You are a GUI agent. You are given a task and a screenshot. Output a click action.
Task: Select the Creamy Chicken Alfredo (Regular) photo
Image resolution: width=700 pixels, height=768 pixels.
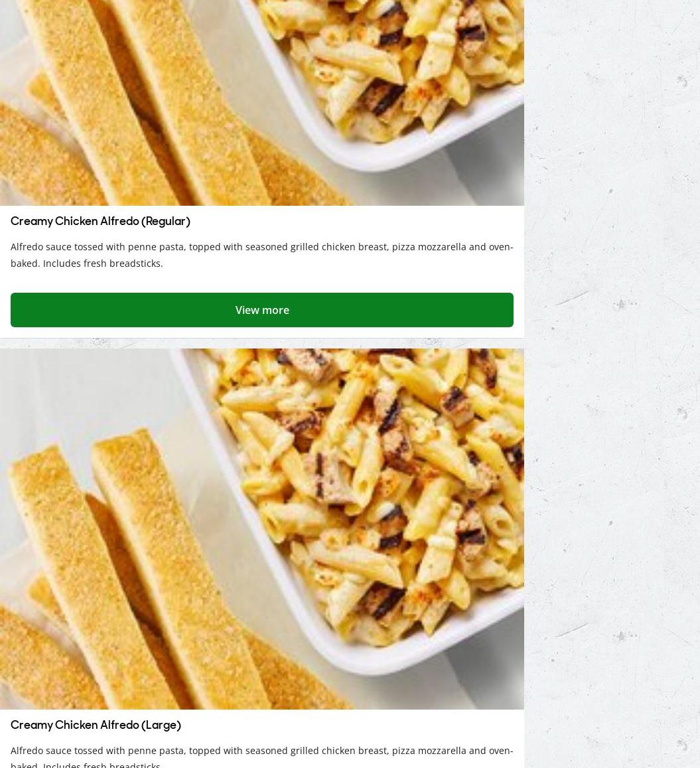(262, 103)
